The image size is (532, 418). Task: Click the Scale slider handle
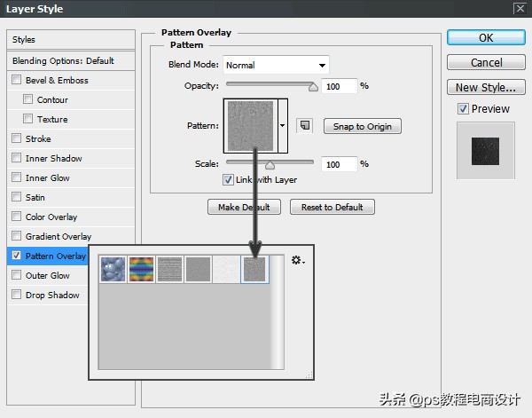tap(270, 165)
